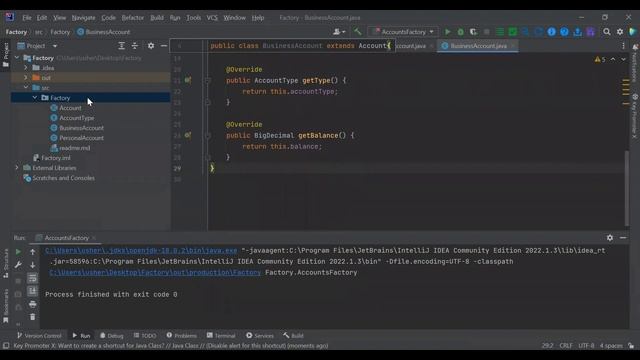Run with coverage using the shield icon
The image size is (640, 360).
point(473,32)
